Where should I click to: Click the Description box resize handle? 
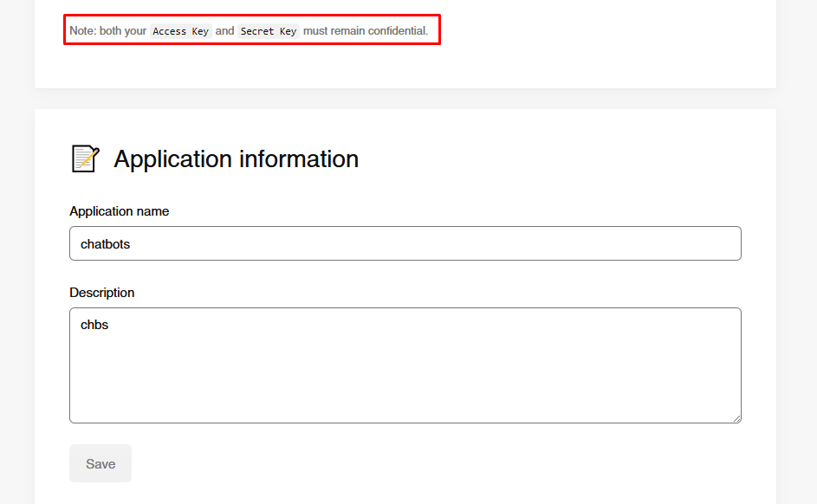(x=736, y=418)
